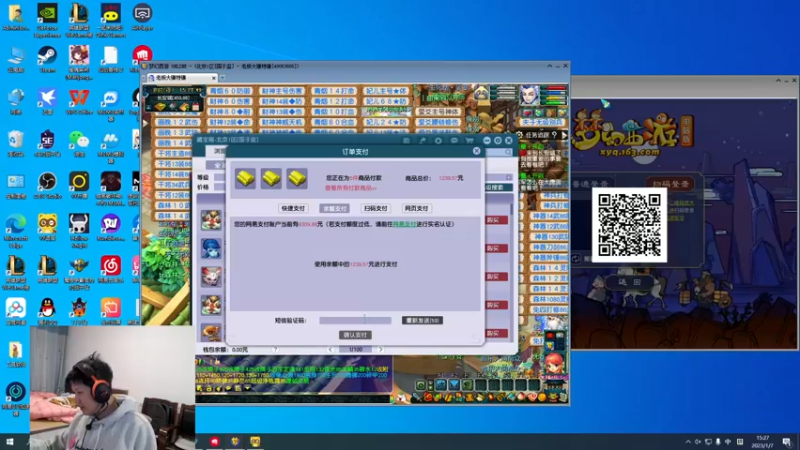Switch to the 网页支付 tab
800x450 pixels.
click(416, 208)
